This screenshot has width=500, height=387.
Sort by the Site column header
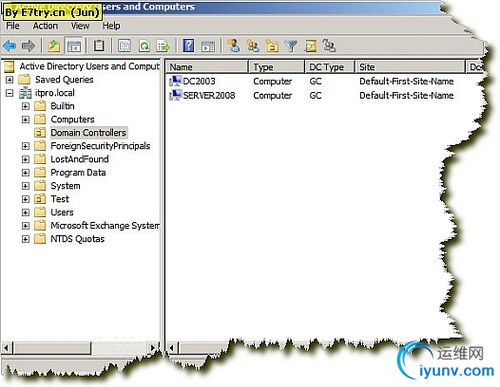tap(410, 67)
